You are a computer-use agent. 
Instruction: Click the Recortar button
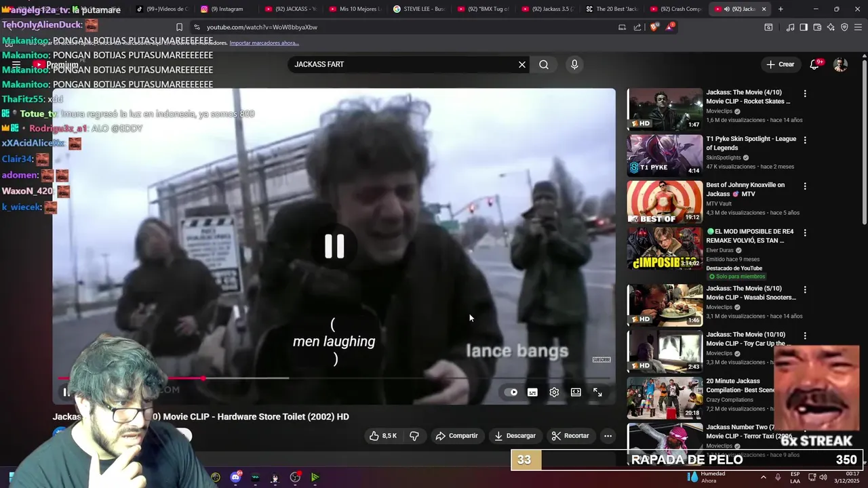tap(570, 436)
